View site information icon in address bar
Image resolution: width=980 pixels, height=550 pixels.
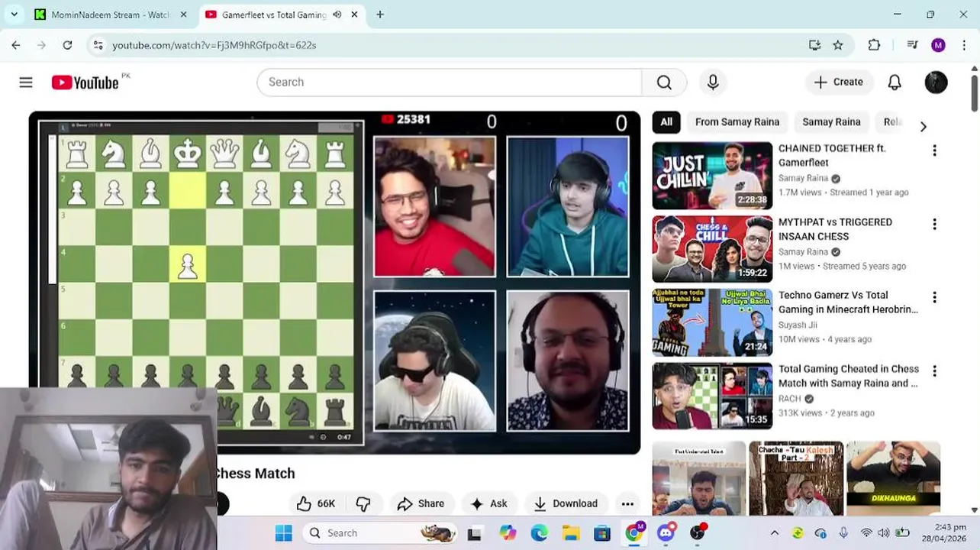click(x=98, y=45)
